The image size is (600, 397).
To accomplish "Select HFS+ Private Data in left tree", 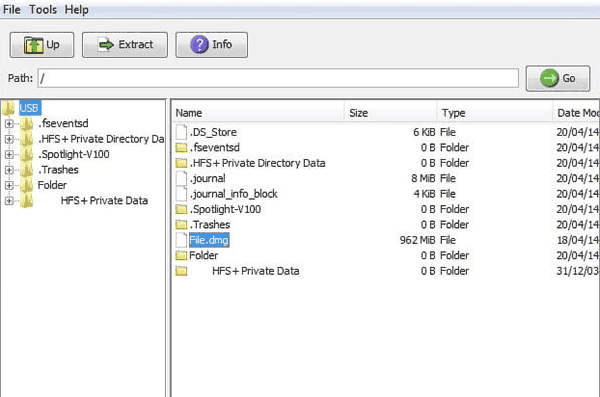I will (x=104, y=201).
